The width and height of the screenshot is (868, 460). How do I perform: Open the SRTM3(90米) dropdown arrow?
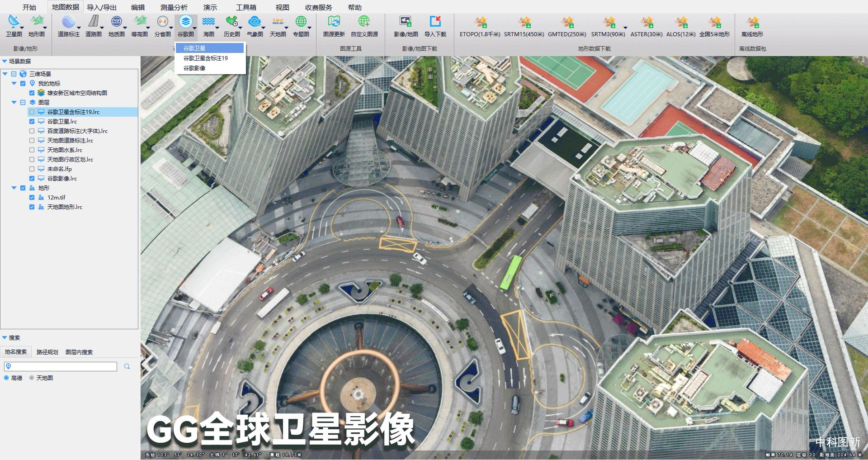pyautogui.click(x=625, y=28)
